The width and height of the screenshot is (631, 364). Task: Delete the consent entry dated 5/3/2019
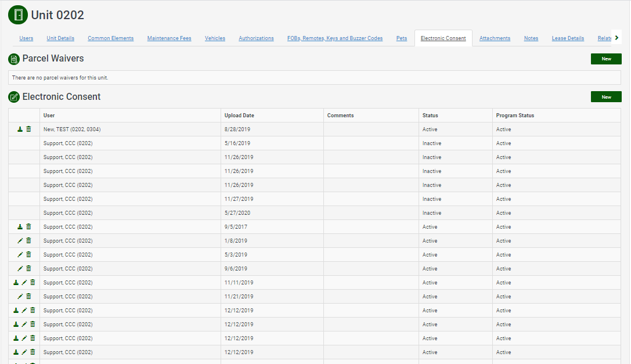(x=28, y=255)
